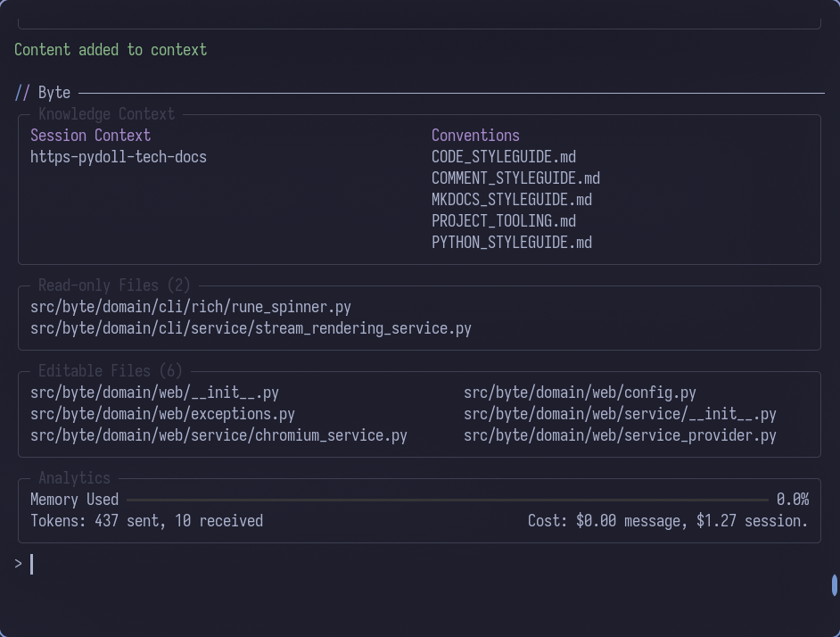Select the https-pydoll-tech-docs context entry
Screen dimensions: 840x637
pyautogui.click(x=119, y=156)
